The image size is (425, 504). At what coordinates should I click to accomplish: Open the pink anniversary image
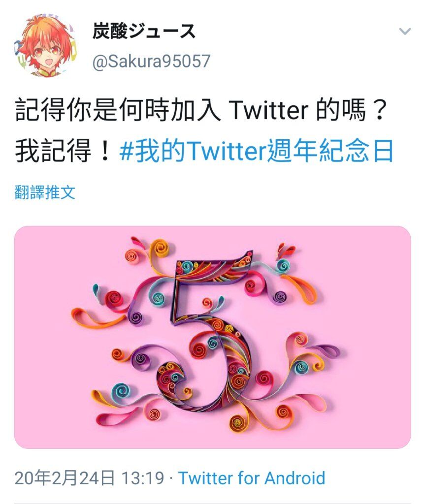click(x=212, y=337)
